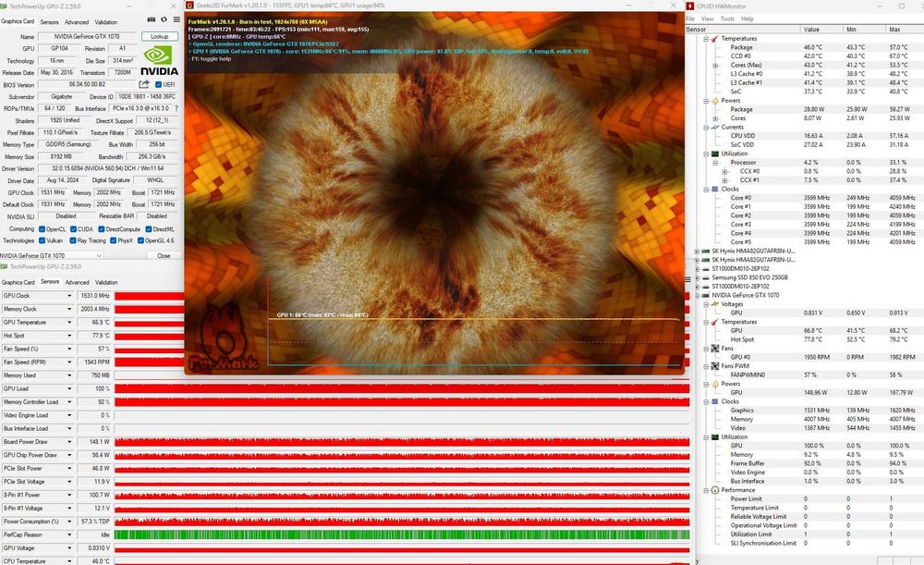This screenshot has width=924, height=565.
Task: Click the Driver Version field in GPU-Z
Action: click(x=107, y=168)
